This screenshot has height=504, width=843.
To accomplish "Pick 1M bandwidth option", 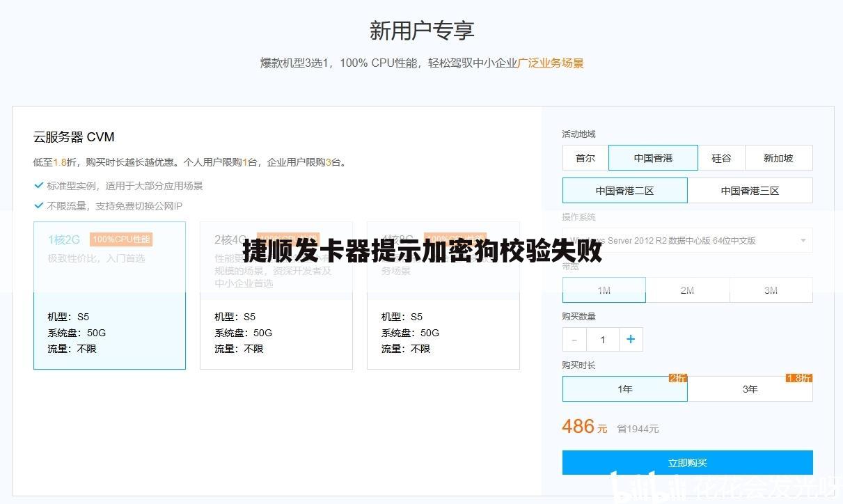I will [x=604, y=290].
